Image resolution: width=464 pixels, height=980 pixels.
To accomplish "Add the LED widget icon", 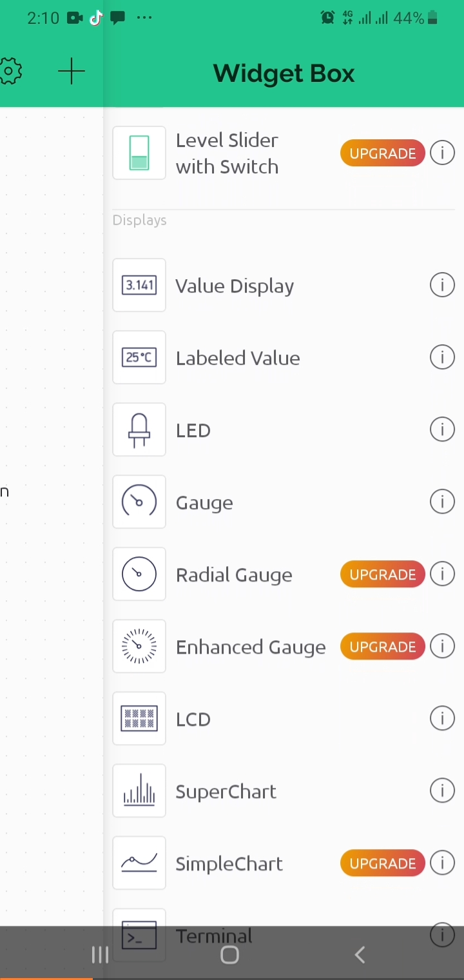I will click(139, 430).
